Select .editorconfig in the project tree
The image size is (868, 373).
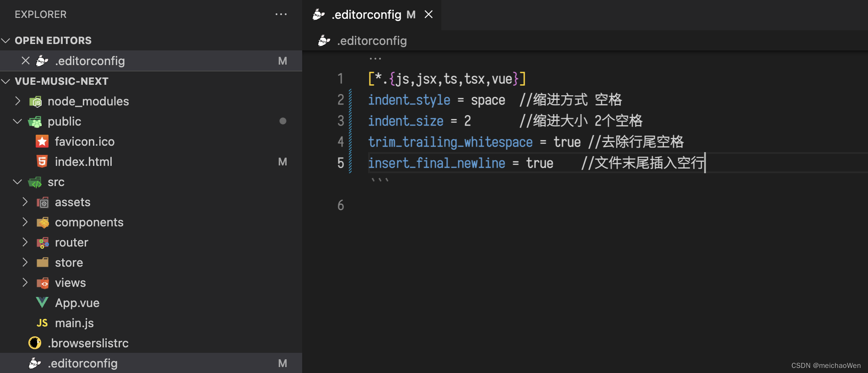click(151, 363)
